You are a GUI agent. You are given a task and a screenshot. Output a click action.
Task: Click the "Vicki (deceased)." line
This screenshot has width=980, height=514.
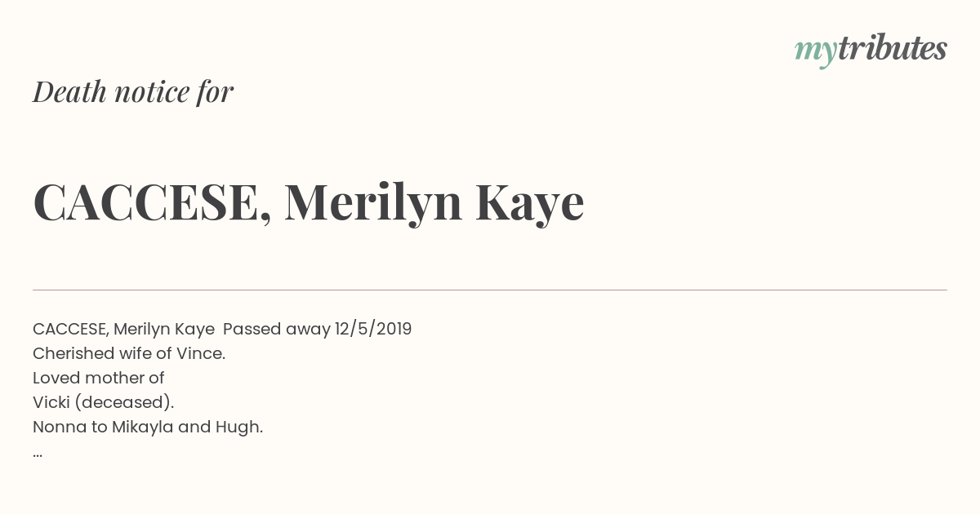[x=104, y=402]
